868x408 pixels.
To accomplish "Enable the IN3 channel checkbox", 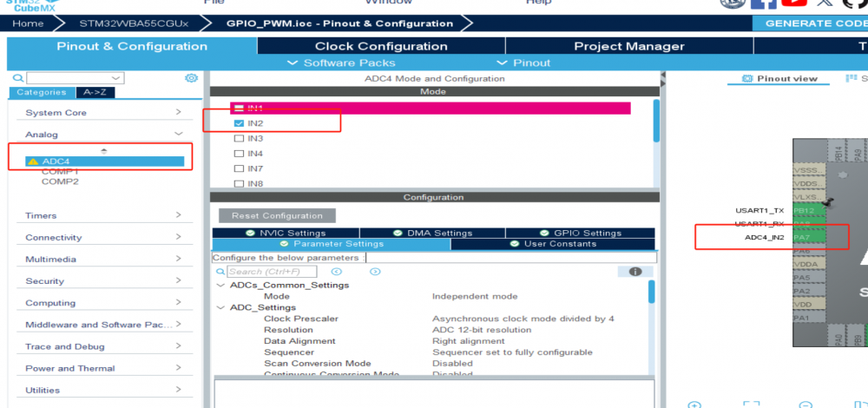I will click(240, 139).
